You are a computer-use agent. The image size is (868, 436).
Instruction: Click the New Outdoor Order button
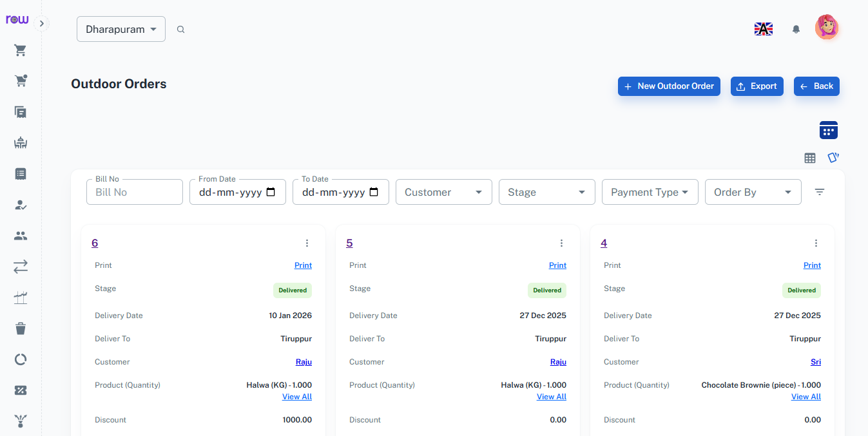pyautogui.click(x=669, y=86)
